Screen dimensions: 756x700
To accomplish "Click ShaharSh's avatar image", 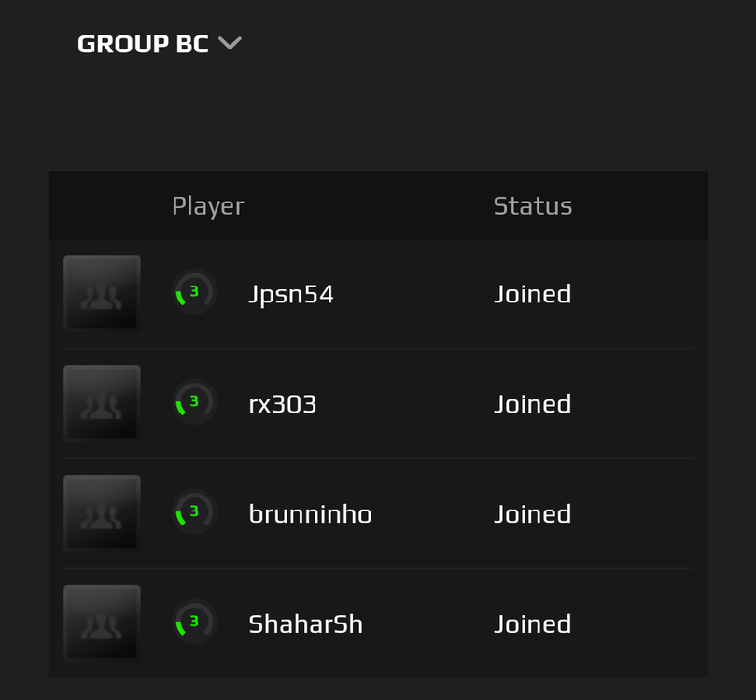I will 102,623.
